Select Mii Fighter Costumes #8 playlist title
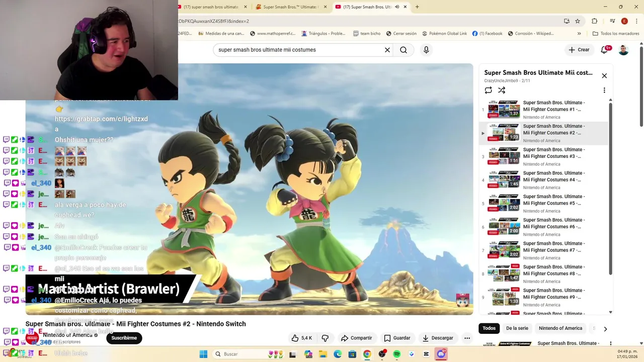 pos(554,270)
